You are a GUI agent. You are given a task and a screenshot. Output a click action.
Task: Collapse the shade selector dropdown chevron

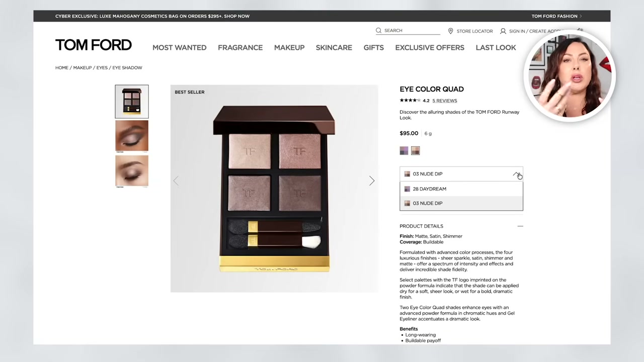pos(516,174)
